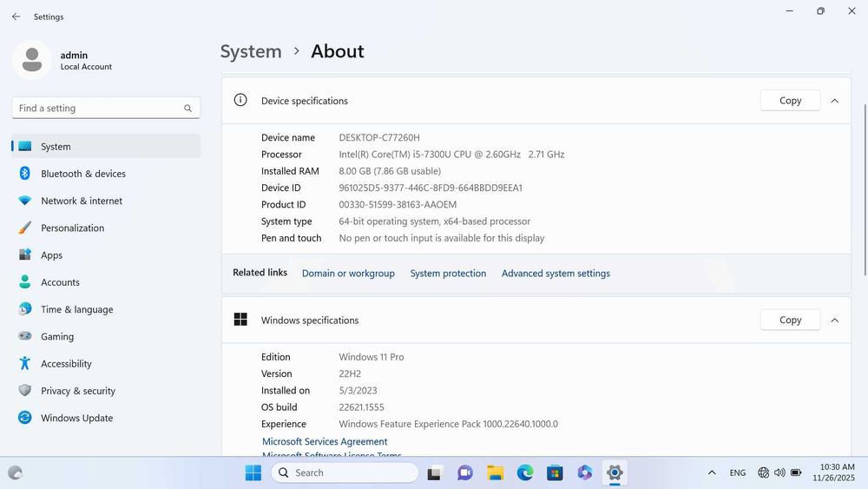Select the 8.00 GB installed RAM value
The width and height of the screenshot is (868, 489).
click(390, 171)
